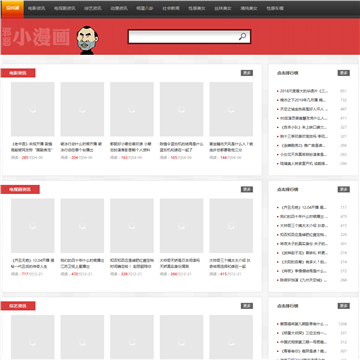Open ranking entry showing 292 clicks

point(304,155)
